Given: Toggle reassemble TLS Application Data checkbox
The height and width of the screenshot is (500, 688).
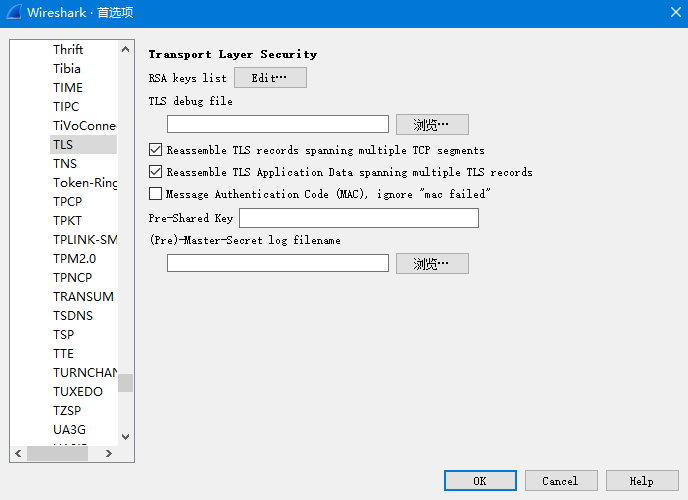Looking at the screenshot, I should pos(155,171).
